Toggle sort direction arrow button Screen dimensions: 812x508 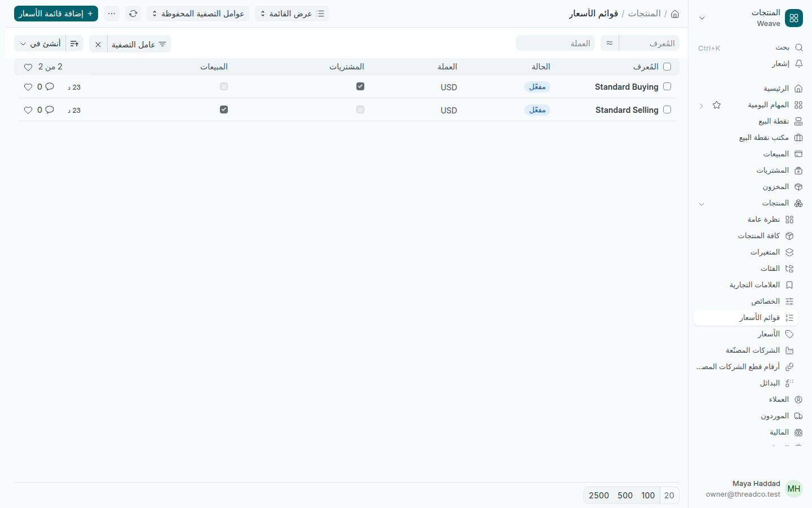(74, 44)
